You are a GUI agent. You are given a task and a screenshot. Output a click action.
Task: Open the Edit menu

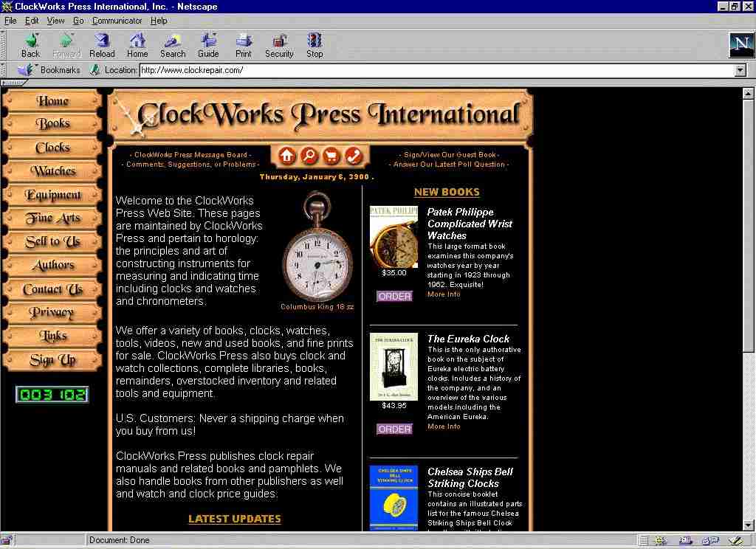(32, 21)
